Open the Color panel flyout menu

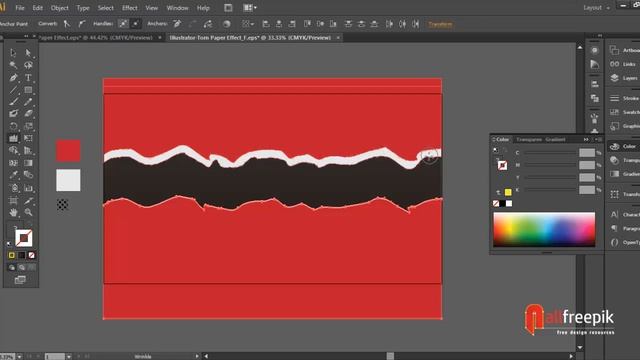click(599, 140)
